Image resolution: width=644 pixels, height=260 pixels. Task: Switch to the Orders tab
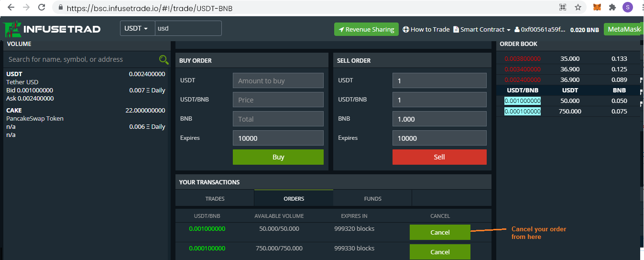[294, 198]
